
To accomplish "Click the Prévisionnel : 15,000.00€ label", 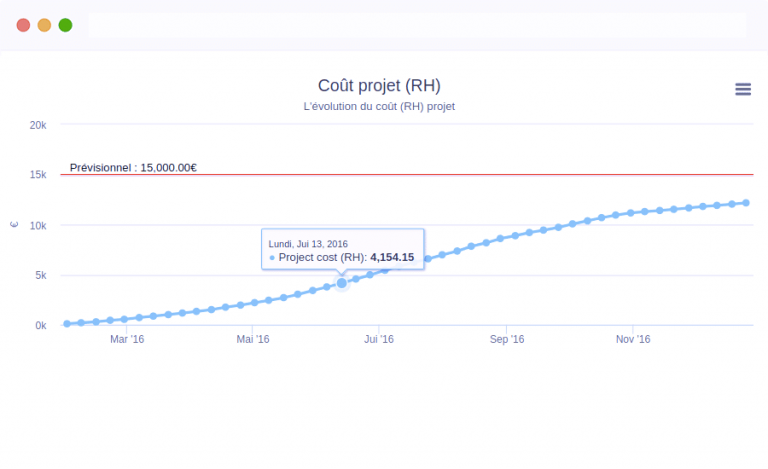I will tap(133, 167).
